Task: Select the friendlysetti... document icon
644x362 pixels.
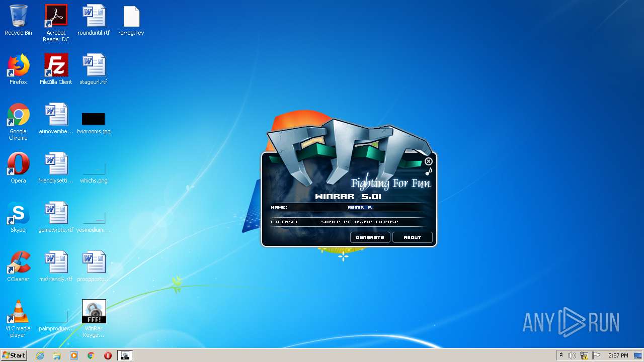Action: [56, 168]
